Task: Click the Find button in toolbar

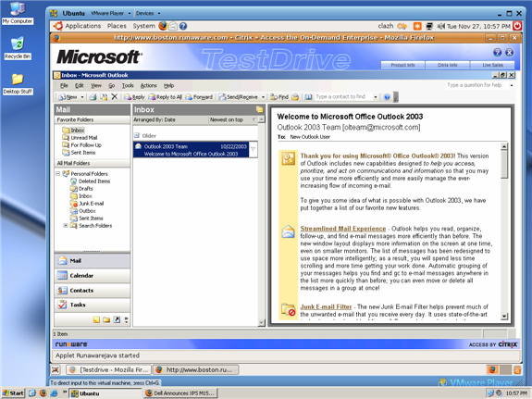Action: click(279, 97)
